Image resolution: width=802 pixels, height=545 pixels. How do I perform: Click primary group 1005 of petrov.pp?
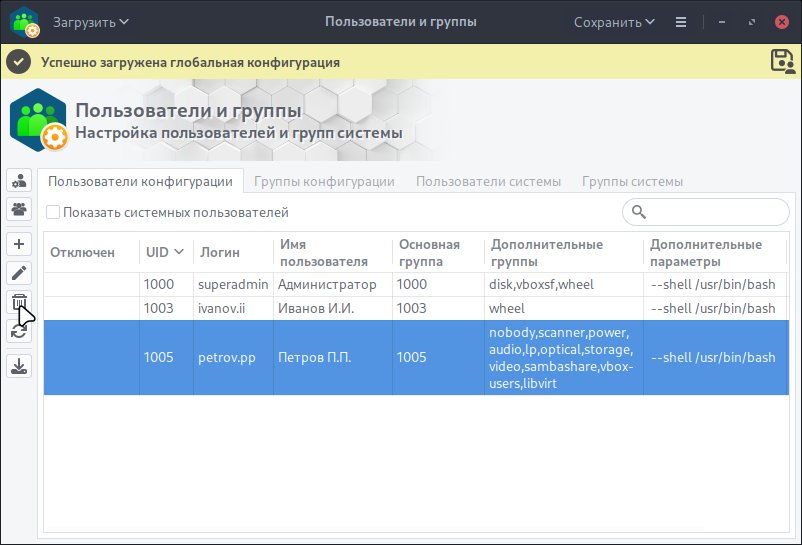pos(438,357)
